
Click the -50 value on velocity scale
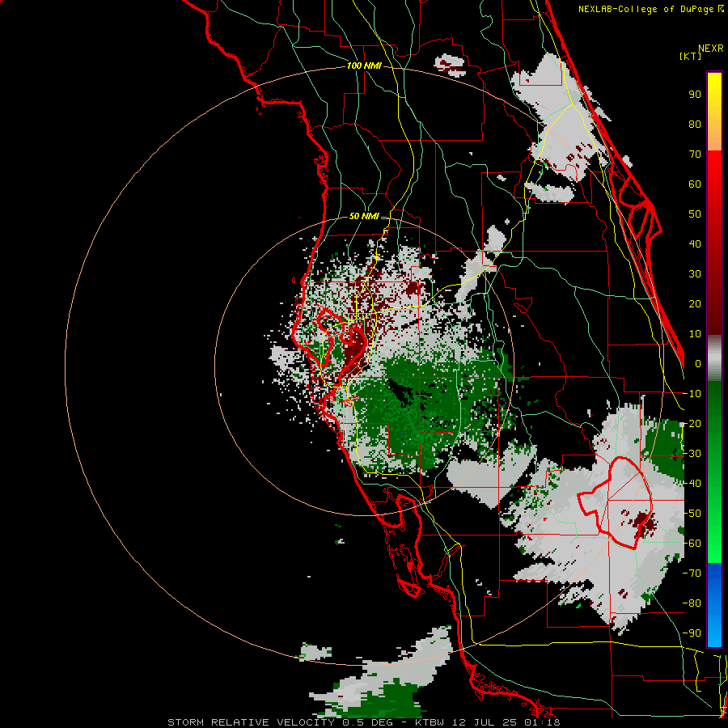click(x=692, y=514)
